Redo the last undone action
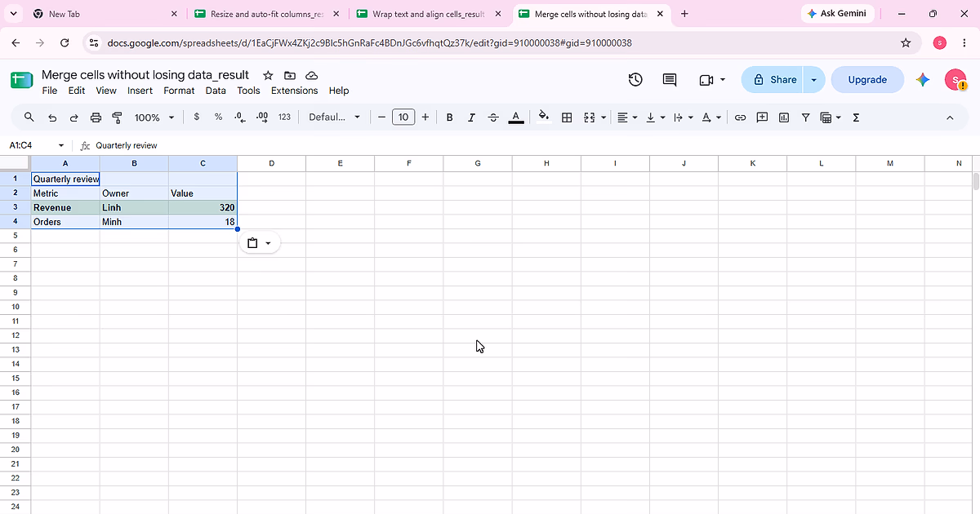 [x=73, y=117]
